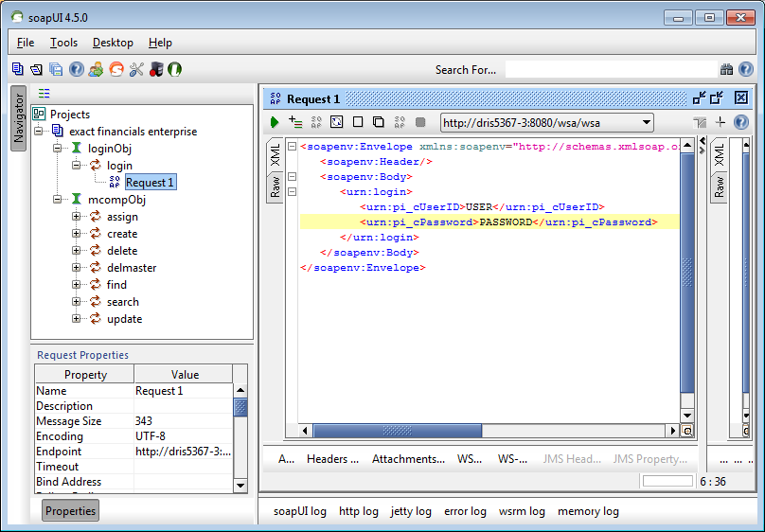Image resolution: width=765 pixels, height=532 pixels.
Task: Show the memory log
Action: coord(588,511)
